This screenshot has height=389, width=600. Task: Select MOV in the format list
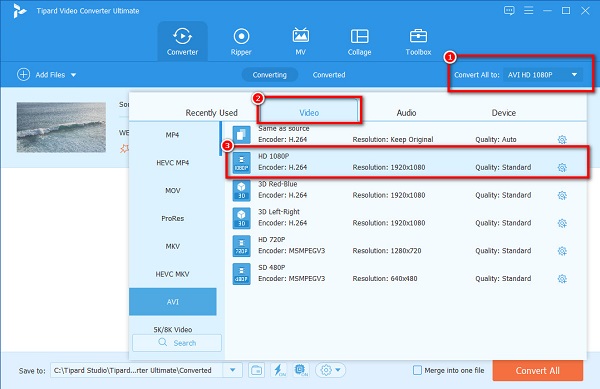(x=173, y=190)
